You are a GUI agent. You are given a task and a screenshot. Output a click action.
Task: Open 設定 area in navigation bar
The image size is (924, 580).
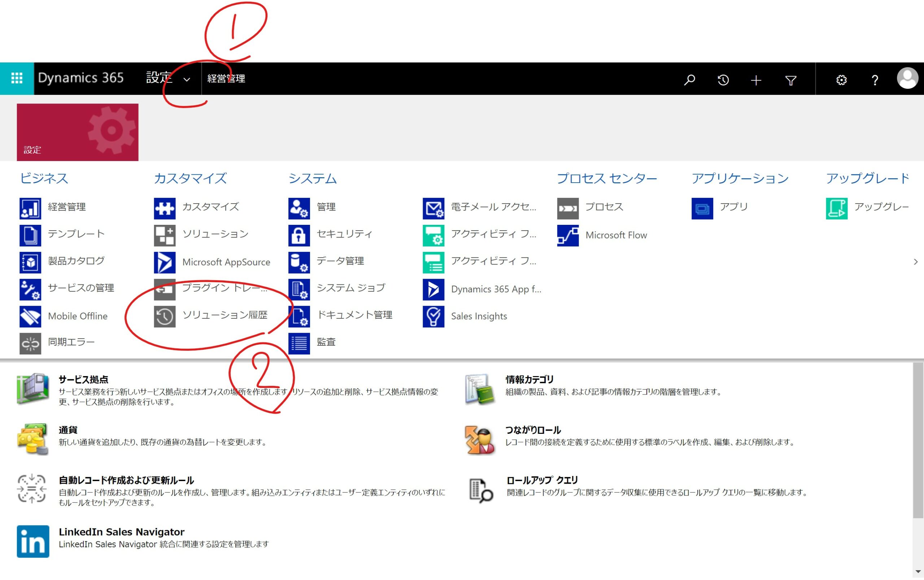pyautogui.click(x=159, y=78)
